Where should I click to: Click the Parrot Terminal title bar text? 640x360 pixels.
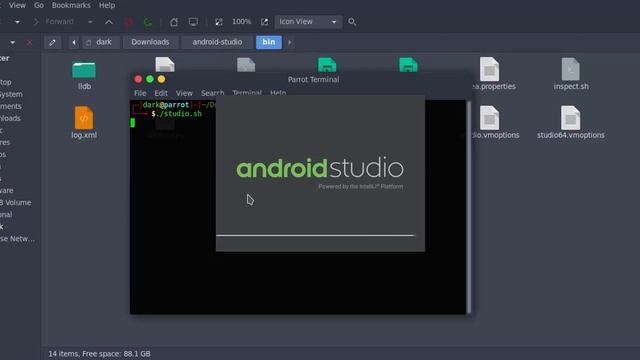(313, 80)
